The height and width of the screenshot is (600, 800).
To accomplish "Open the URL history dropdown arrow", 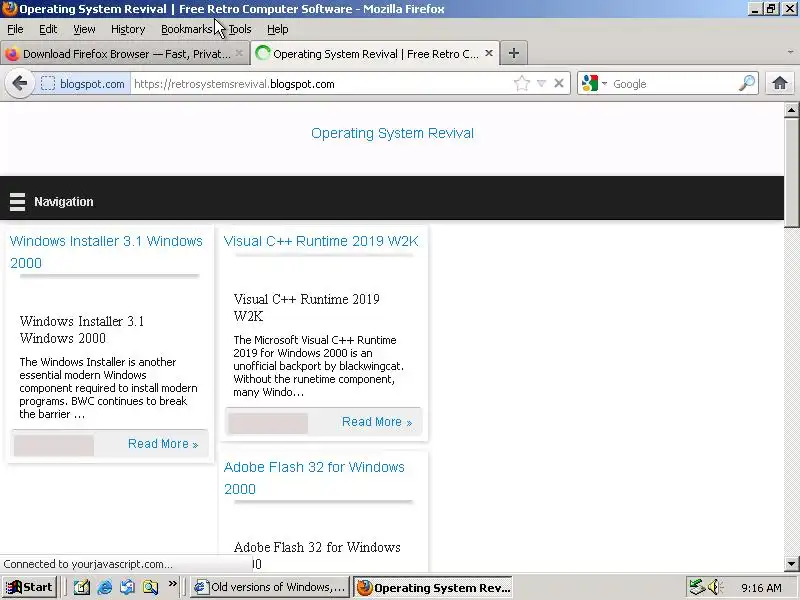I will tap(541, 83).
